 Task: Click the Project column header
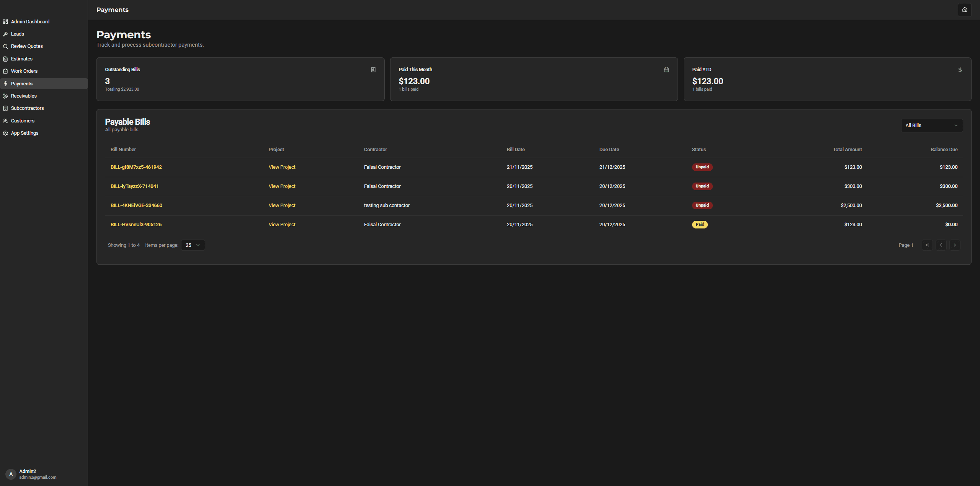click(276, 150)
